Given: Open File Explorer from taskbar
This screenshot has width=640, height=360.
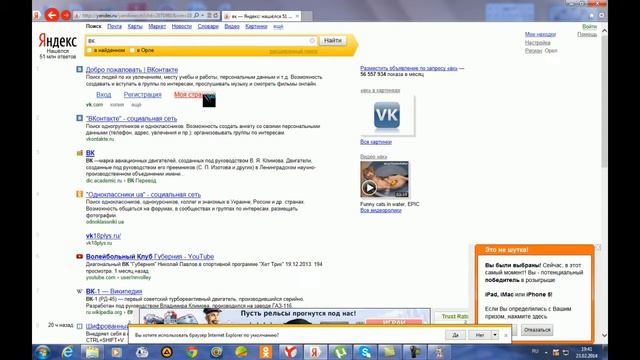Looking at the screenshot, I should 92,352.
